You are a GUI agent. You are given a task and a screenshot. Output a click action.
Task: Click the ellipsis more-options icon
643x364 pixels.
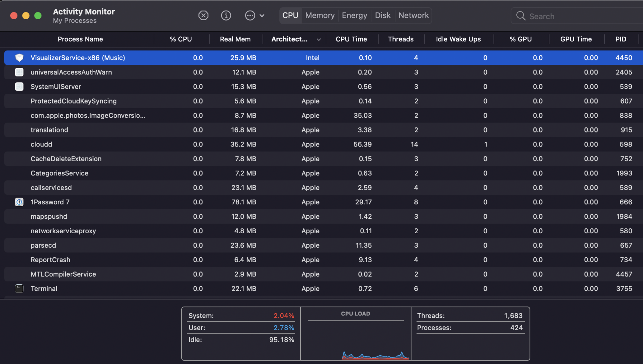pyautogui.click(x=250, y=15)
